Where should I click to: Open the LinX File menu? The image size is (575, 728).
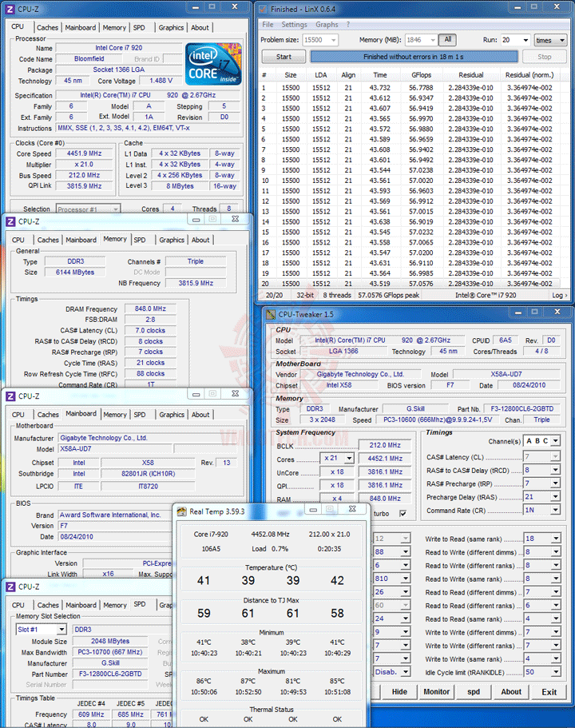click(x=268, y=25)
